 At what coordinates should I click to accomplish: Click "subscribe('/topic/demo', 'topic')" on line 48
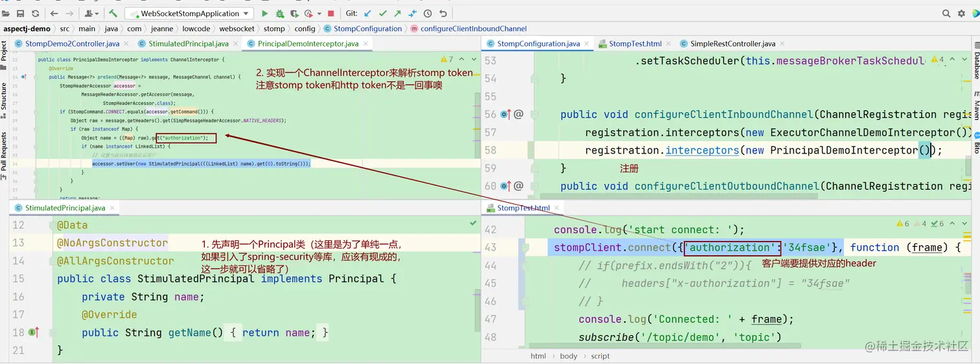point(680,337)
